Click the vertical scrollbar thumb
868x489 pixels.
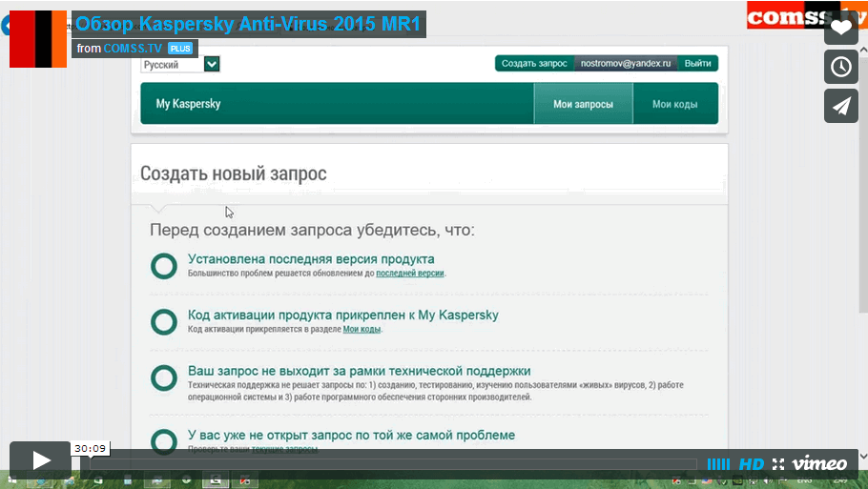[863, 183]
